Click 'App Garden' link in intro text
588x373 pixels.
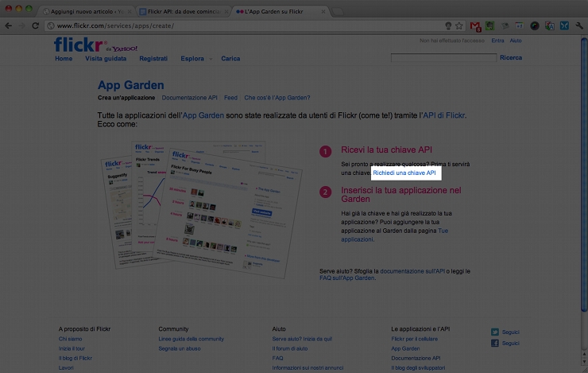point(203,115)
